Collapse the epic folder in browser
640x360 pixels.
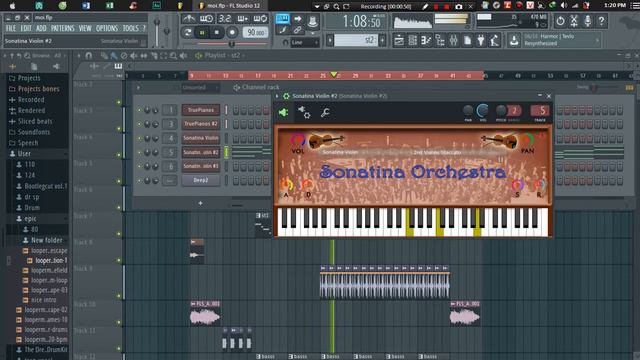tap(30, 218)
